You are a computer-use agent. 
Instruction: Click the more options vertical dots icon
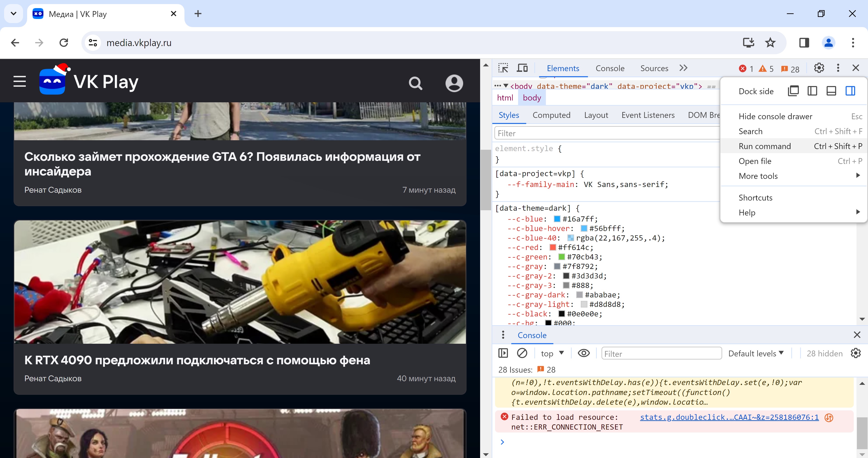coord(838,68)
